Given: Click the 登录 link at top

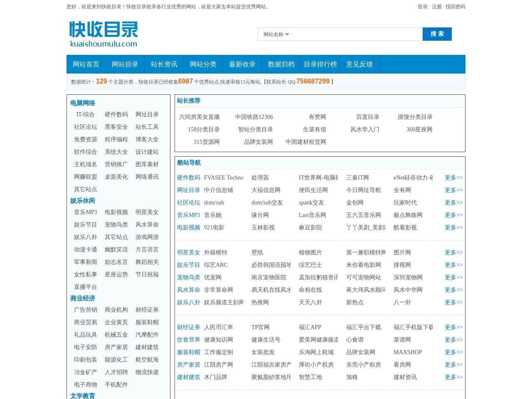Looking at the screenshot, I should pyautogui.click(x=422, y=7).
